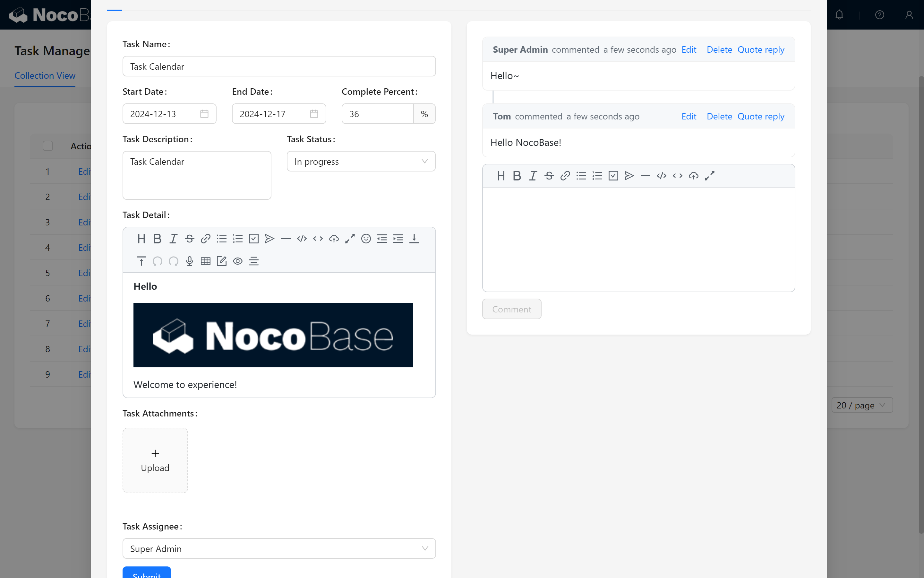
Task: Click Quote reply on Tom's comment
Action: (761, 117)
